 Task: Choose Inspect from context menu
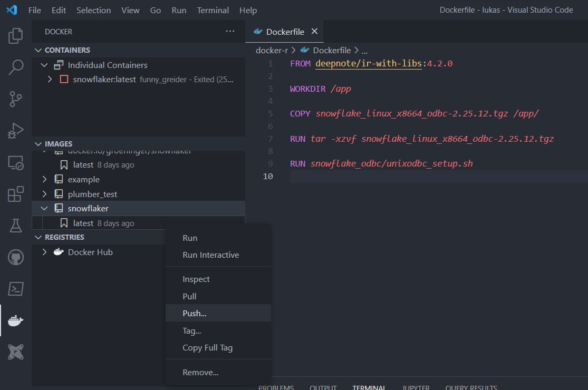(218, 279)
